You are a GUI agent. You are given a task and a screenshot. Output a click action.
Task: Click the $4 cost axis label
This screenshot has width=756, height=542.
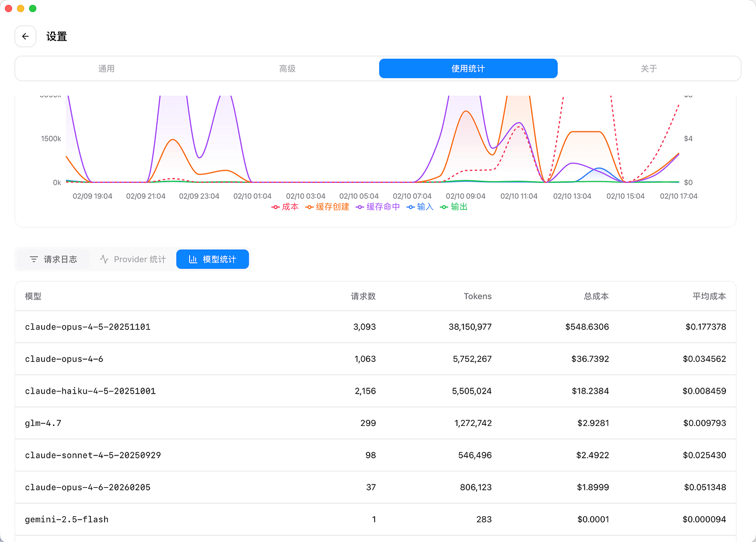click(688, 139)
